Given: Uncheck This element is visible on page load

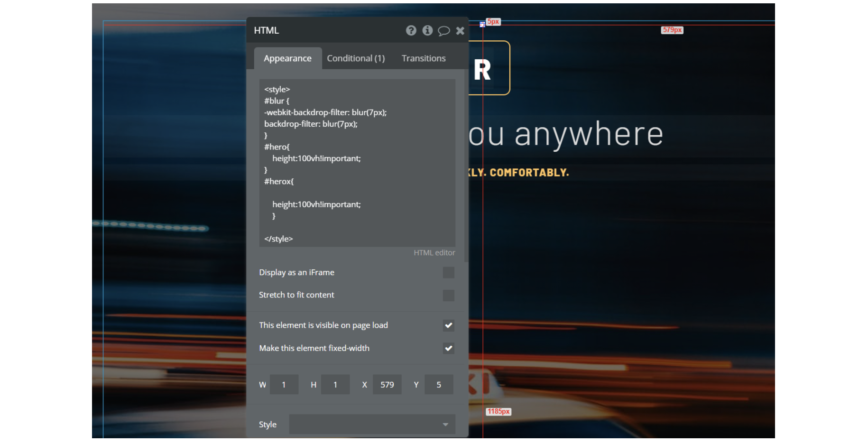Looking at the screenshot, I should coord(448,325).
